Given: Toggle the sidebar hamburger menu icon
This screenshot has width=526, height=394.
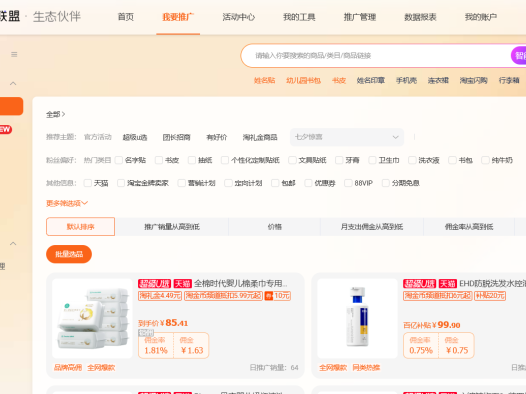Looking at the screenshot, I should (x=14, y=54).
